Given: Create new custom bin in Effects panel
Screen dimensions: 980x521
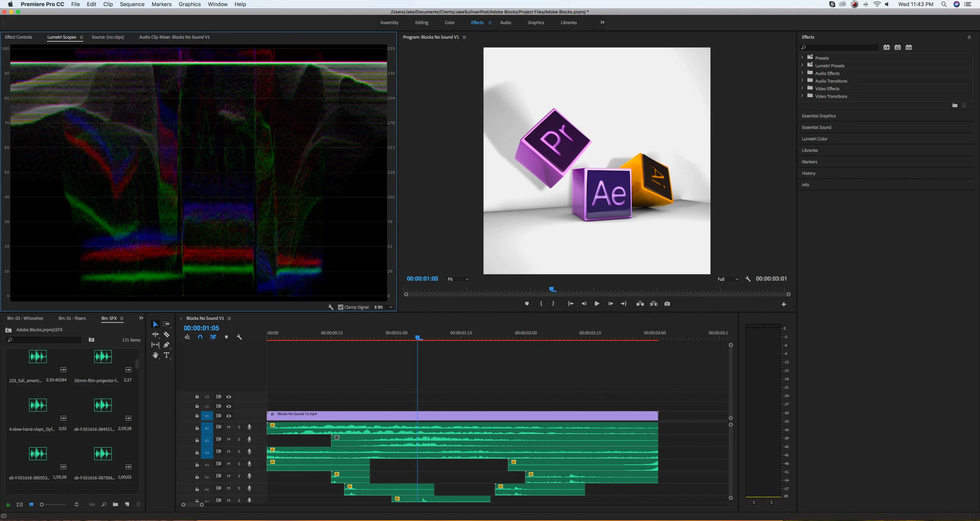Looking at the screenshot, I should (955, 105).
